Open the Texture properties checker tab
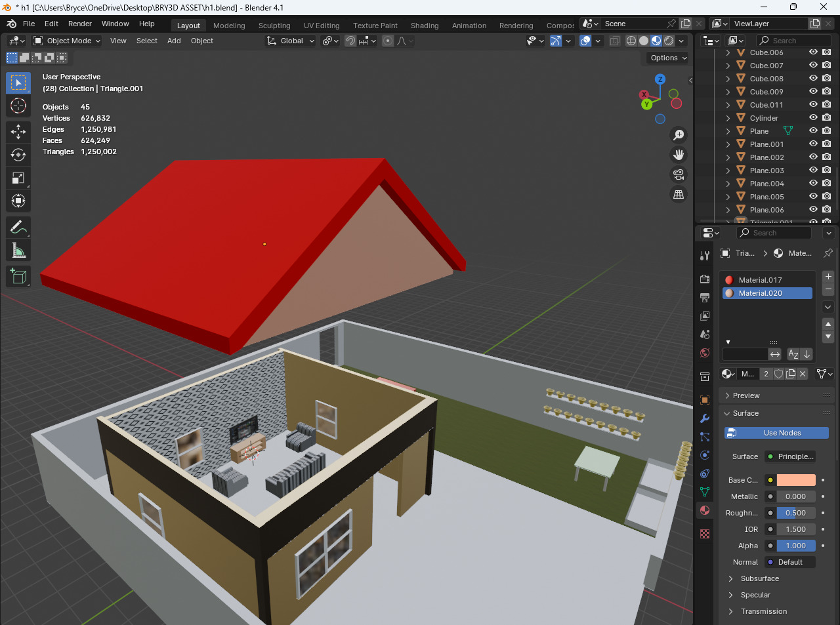Image resolution: width=840 pixels, height=625 pixels. (705, 534)
